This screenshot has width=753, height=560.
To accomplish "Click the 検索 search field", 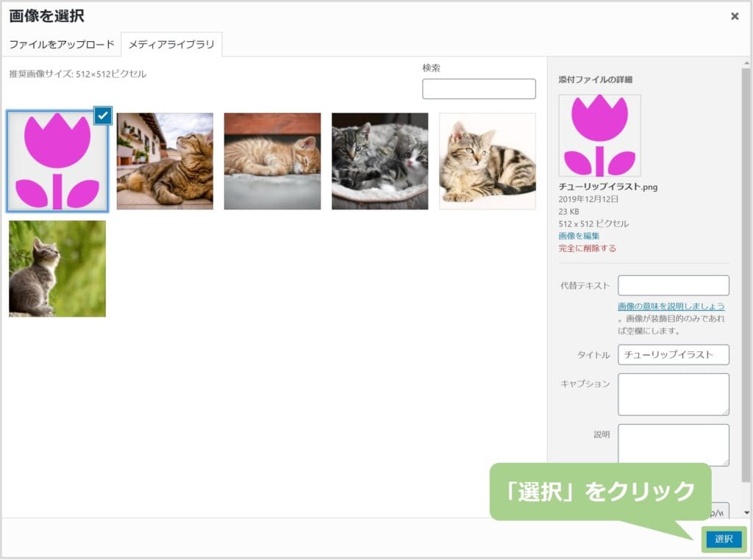I will (x=479, y=89).
